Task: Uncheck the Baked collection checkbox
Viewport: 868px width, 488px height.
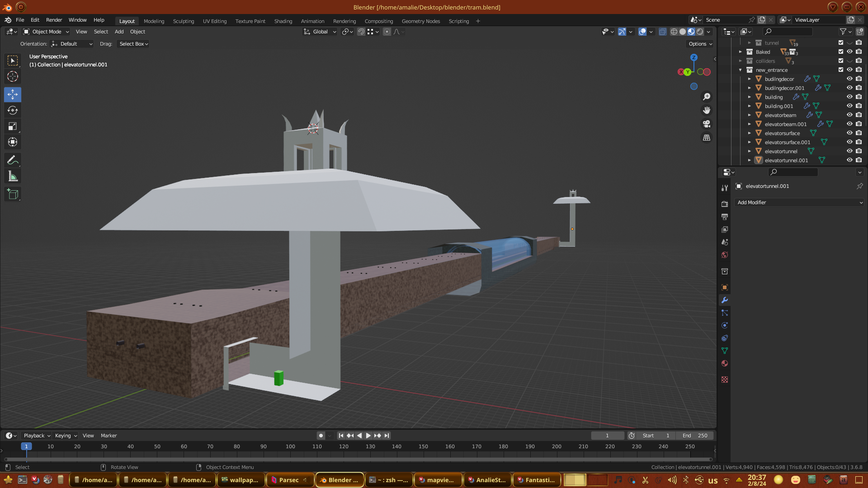Action: tap(841, 52)
